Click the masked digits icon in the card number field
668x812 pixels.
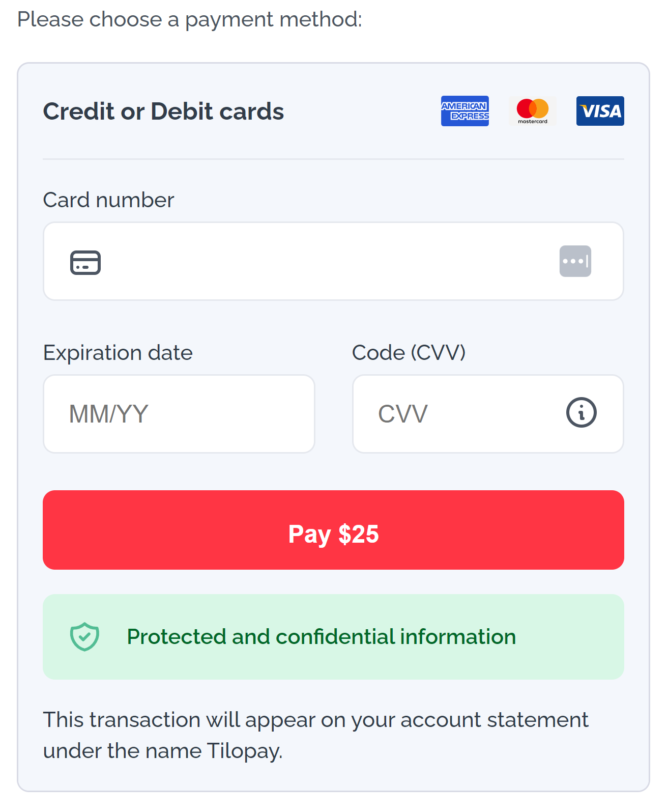pyautogui.click(x=575, y=261)
